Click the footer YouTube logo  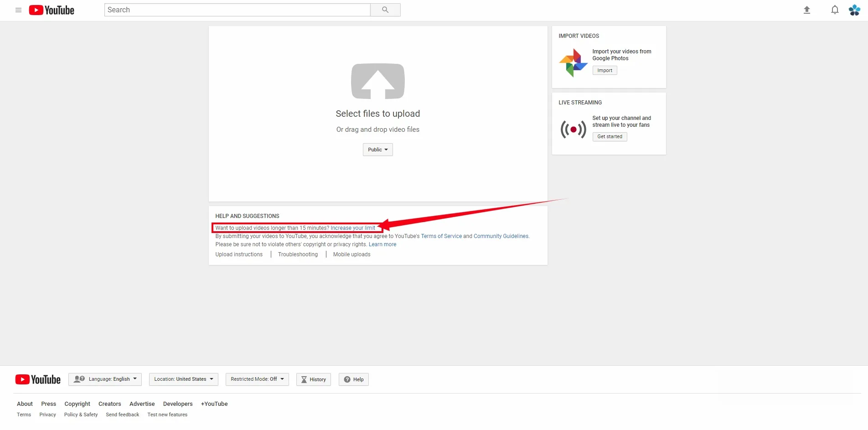(38, 379)
